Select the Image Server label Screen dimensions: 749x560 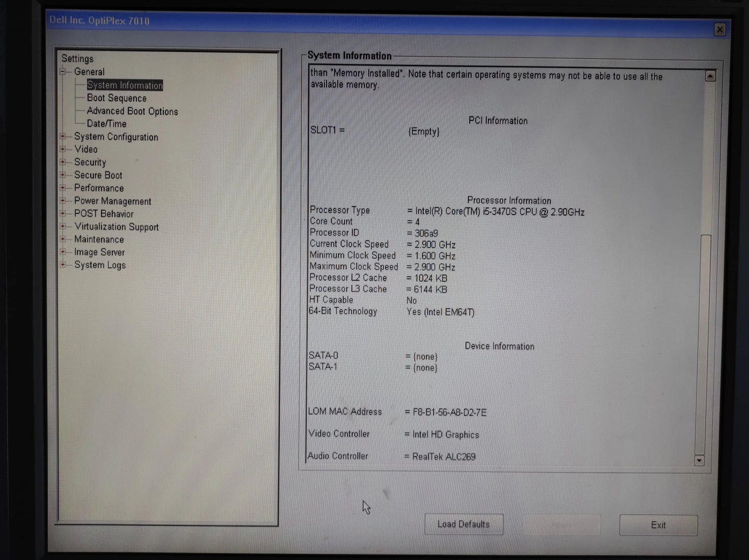pyautogui.click(x=100, y=252)
